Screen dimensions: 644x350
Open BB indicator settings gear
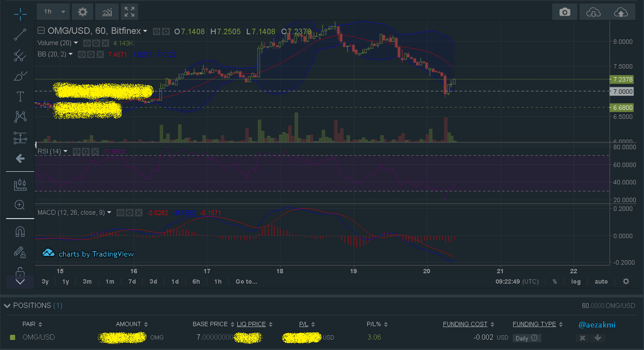click(91, 55)
